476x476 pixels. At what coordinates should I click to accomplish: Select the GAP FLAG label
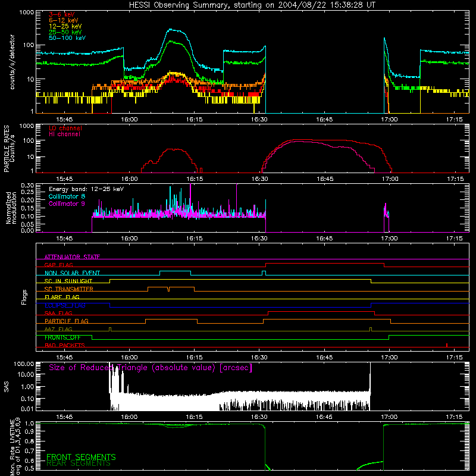[x=58, y=265]
